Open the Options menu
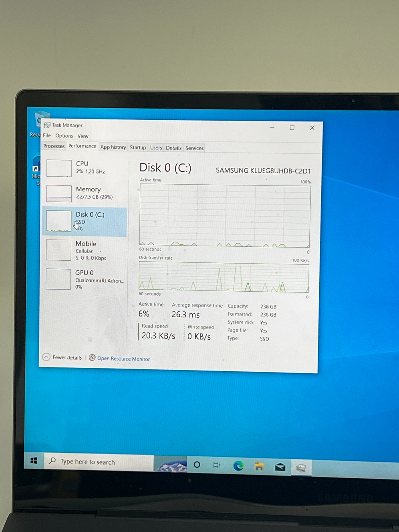 click(64, 136)
